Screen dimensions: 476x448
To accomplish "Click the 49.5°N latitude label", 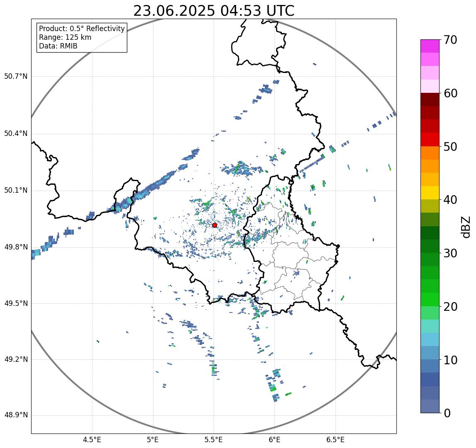I will click(16, 303).
